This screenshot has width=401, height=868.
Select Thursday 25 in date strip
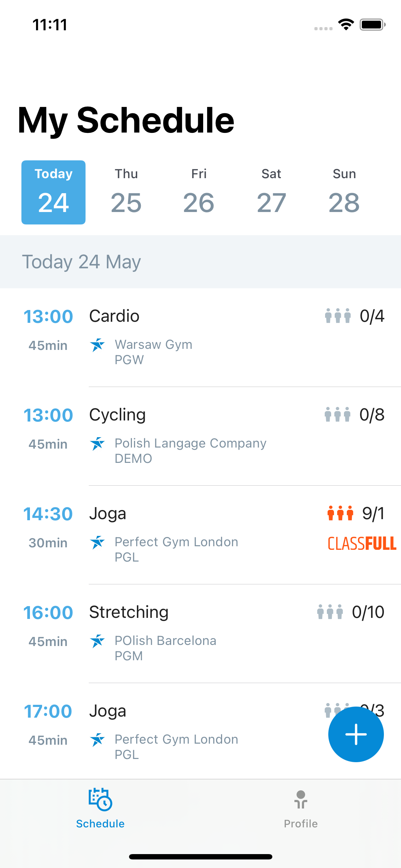point(126,192)
